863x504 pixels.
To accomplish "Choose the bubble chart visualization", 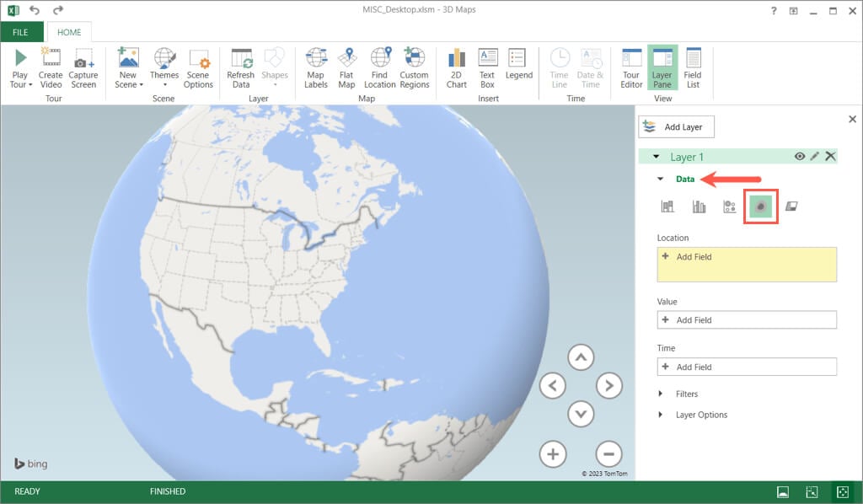I will pos(730,206).
